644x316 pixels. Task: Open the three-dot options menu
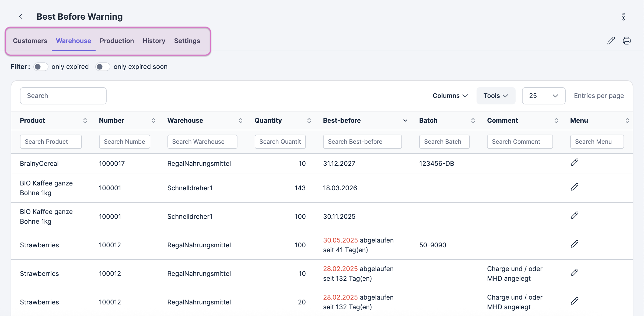623,17
